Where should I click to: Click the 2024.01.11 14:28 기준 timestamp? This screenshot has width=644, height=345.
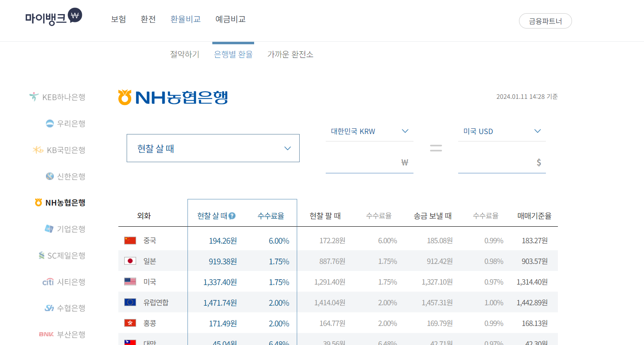point(527,96)
